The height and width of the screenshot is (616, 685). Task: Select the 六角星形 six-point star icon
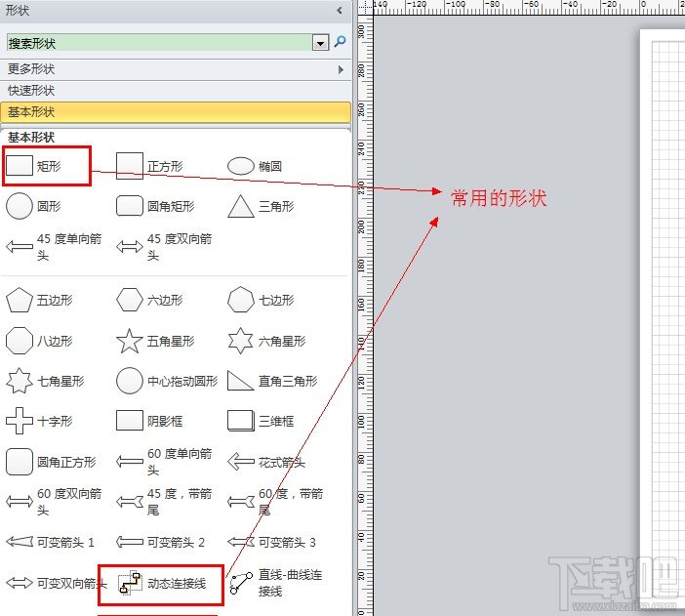241,341
